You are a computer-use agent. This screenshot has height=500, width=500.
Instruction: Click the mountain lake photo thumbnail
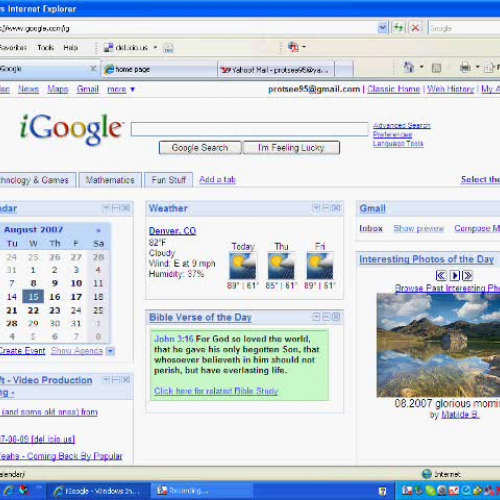click(x=438, y=345)
